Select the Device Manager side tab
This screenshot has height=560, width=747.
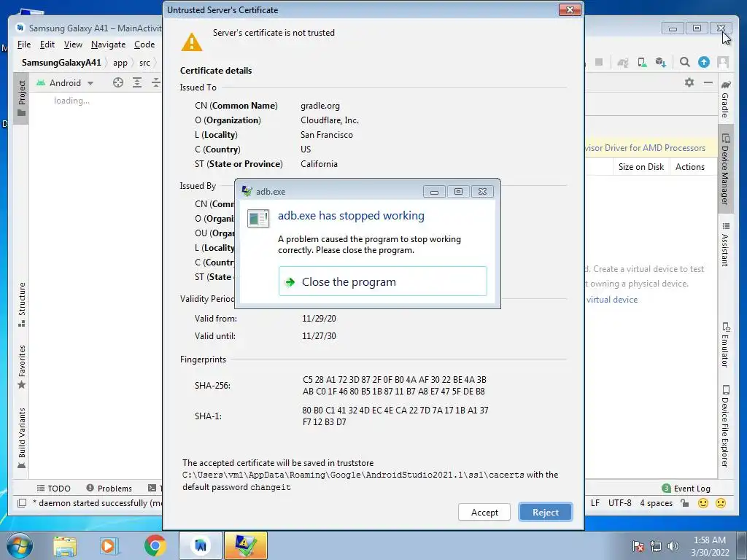coord(725,168)
